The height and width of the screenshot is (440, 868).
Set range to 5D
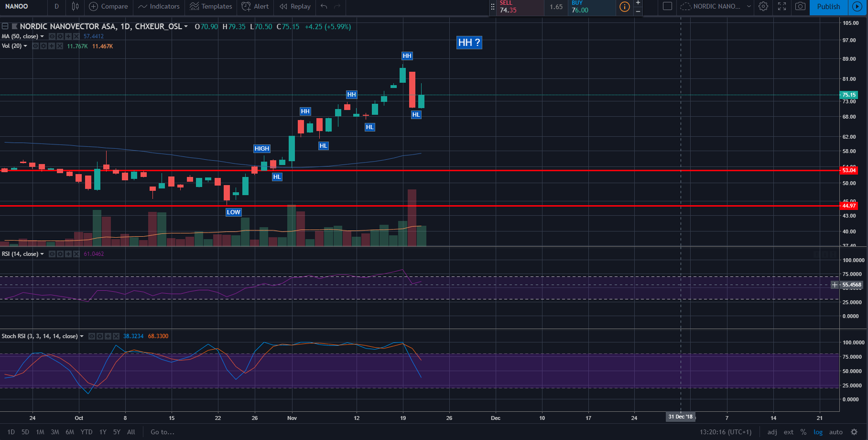point(25,432)
